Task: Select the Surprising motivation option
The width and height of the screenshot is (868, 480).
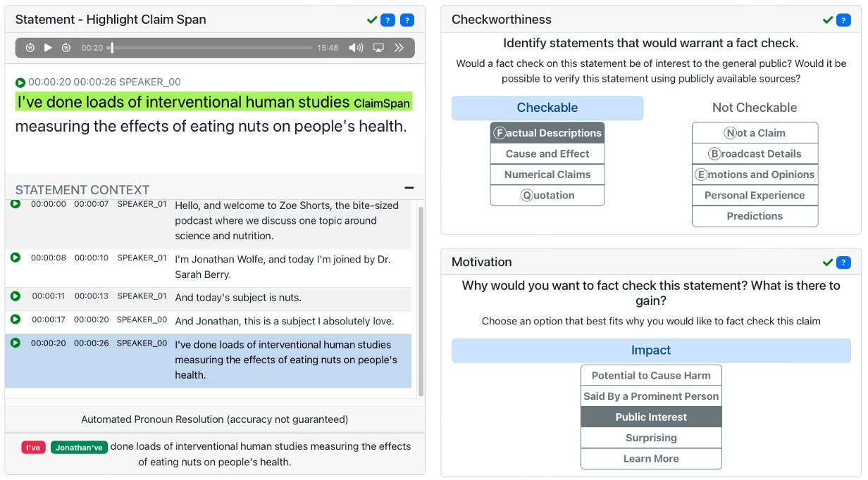Action: pyautogui.click(x=651, y=438)
